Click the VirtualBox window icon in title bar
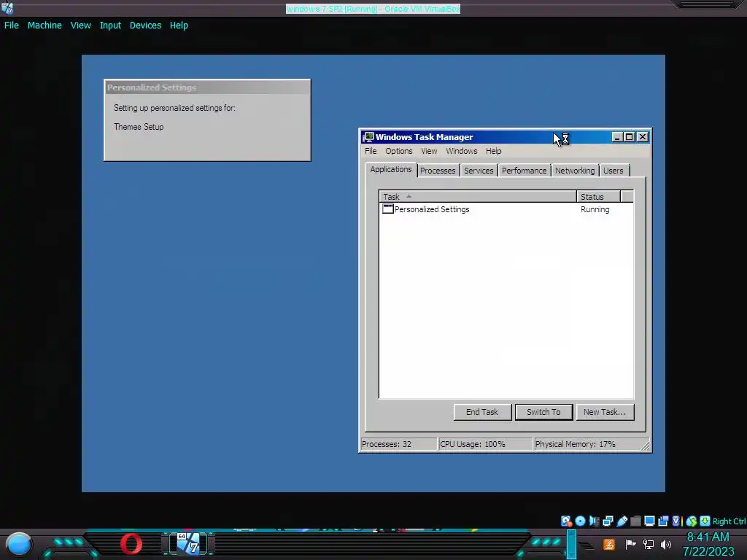Image resolution: width=747 pixels, height=560 pixels. coord(7,8)
